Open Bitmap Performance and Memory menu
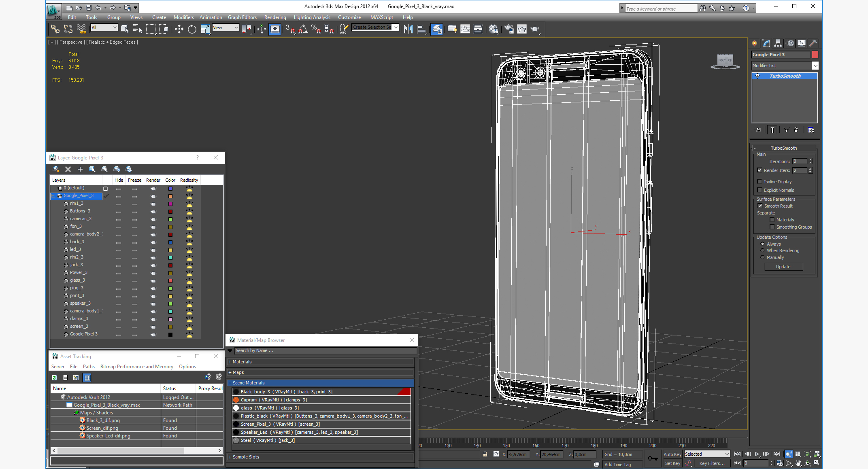868x469 pixels. tap(137, 367)
